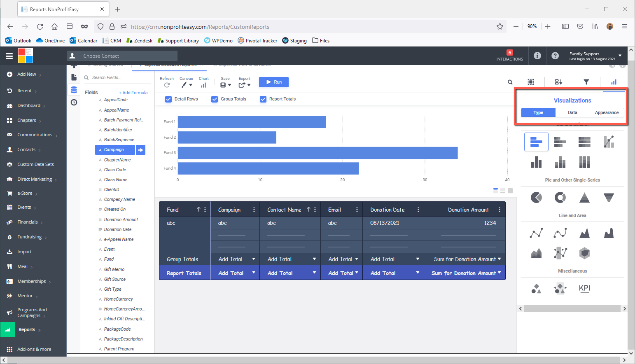Choose the stacked area chart type
This screenshot has height=364, width=635.
[536, 253]
